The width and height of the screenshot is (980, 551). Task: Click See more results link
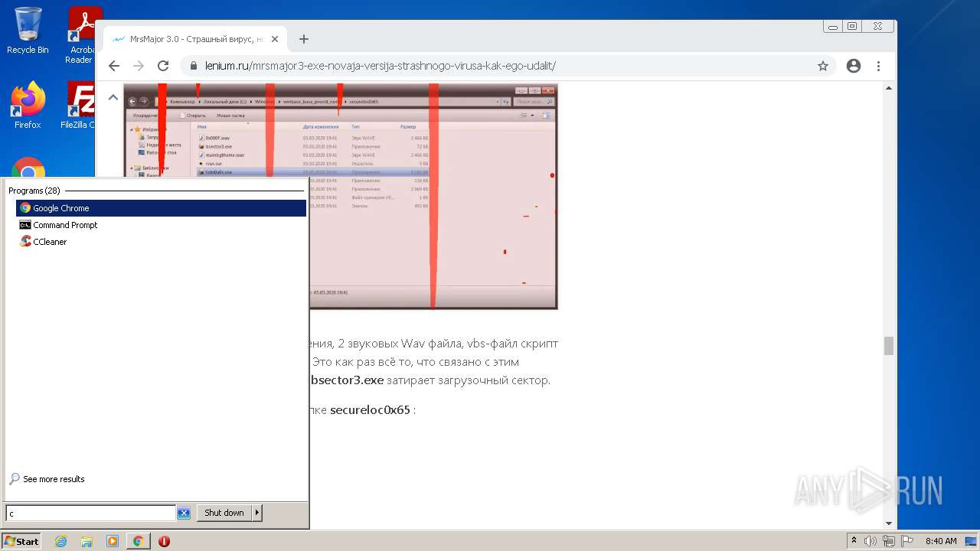point(54,479)
